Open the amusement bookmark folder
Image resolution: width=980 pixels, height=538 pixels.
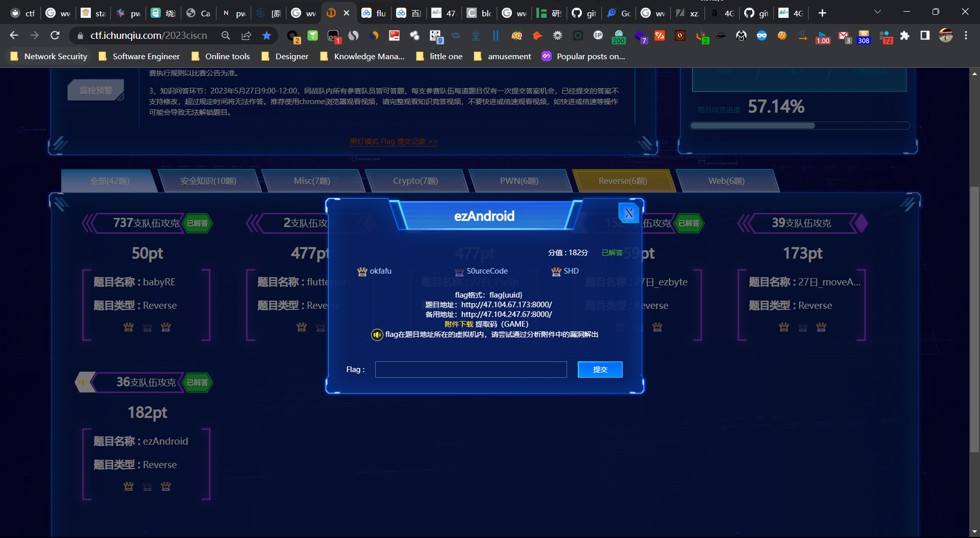coord(503,56)
